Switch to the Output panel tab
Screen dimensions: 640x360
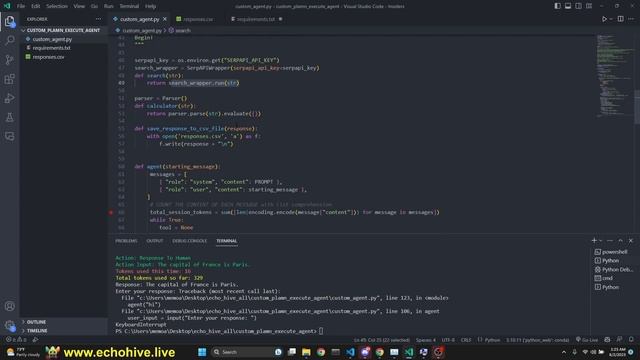coord(155,241)
